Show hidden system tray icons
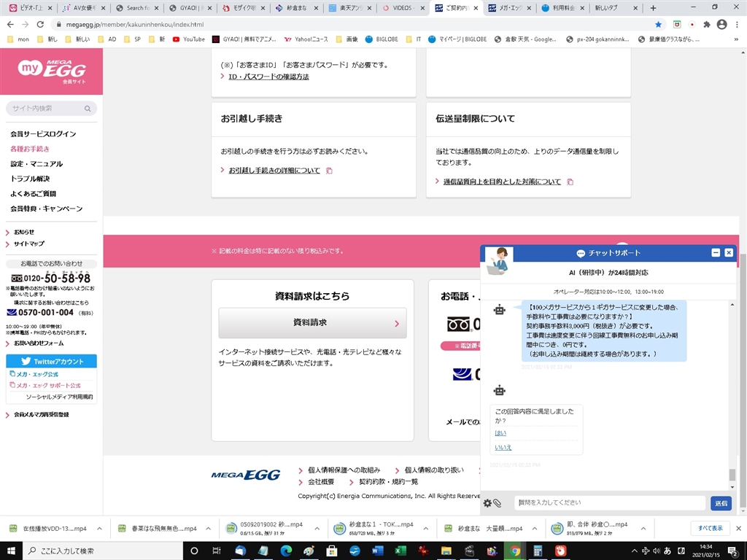Screen dimensions: 747x560 (634, 551)
